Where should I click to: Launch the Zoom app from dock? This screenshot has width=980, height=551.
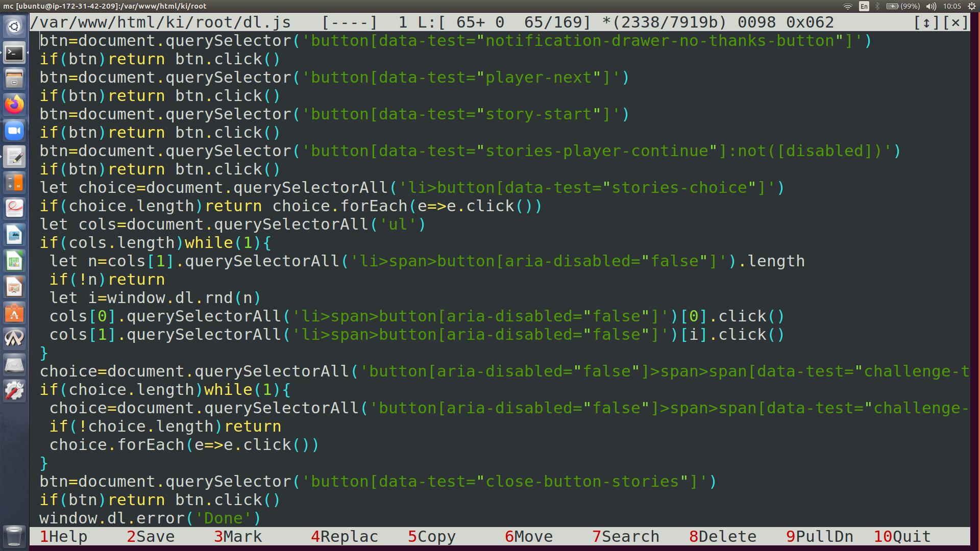click(14, 131)
